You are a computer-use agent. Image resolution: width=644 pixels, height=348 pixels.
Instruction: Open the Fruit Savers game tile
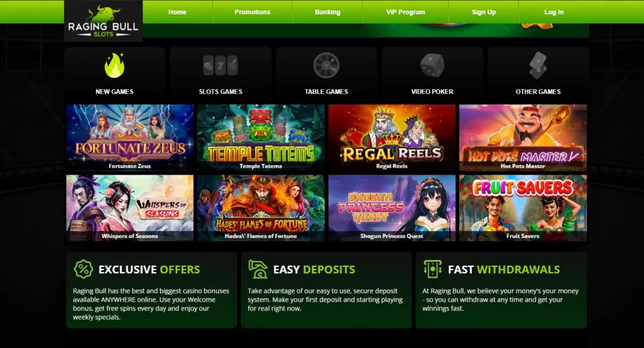click(x=523, y=208)
